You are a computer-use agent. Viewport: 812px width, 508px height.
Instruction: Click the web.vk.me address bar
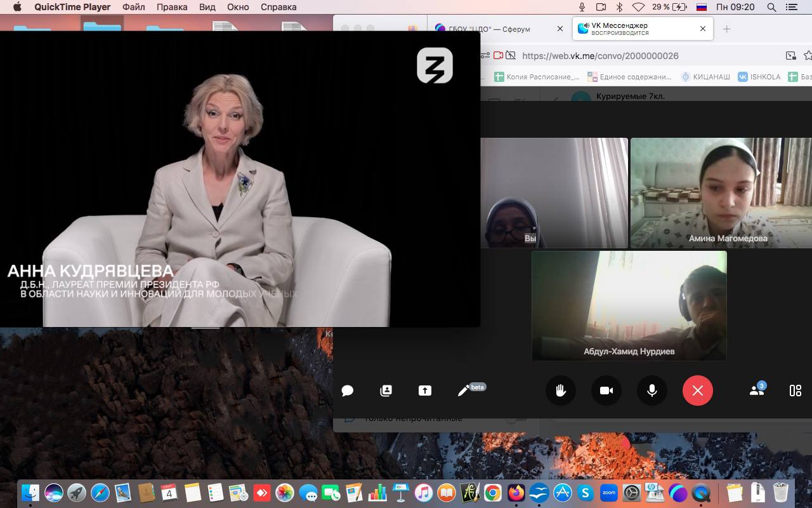(x=634, y=55)
